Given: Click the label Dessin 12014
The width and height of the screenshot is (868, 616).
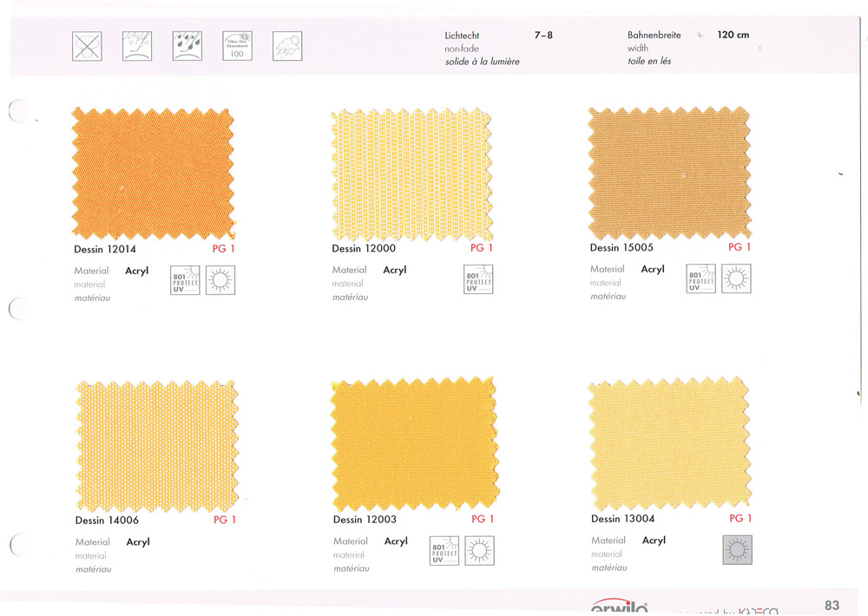Looking at the screenshot, I should (x=105, y=250).
